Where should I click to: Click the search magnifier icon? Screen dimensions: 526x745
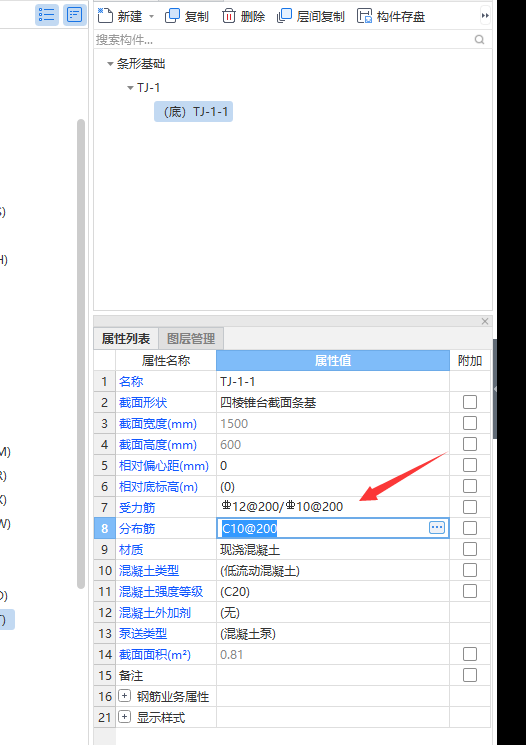(x=479, y=39)
